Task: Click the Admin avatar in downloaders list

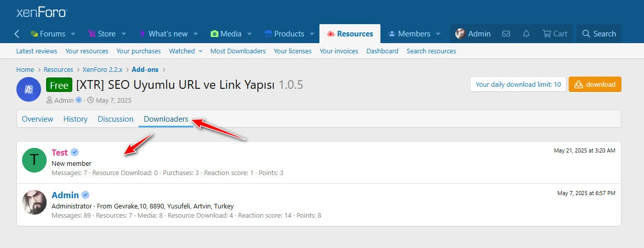Action: click(34, 202)
